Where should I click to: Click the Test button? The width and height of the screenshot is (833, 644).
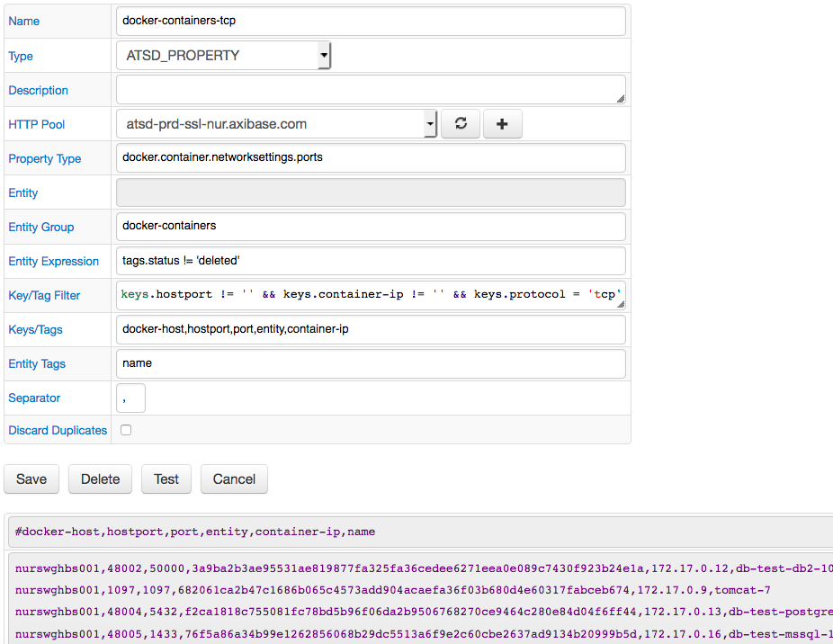pyautogui.click(x=166, y=479)
